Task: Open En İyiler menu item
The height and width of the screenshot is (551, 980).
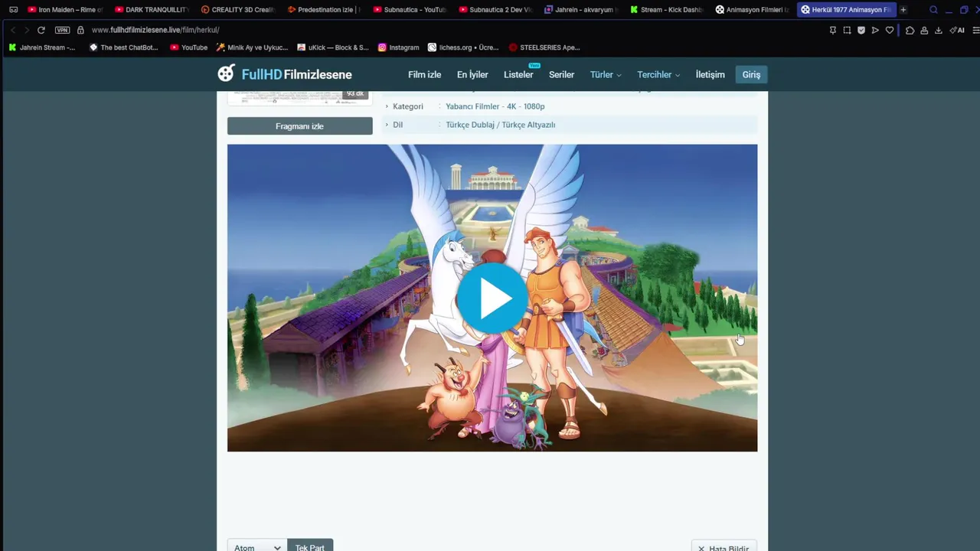Action: tap(472, 74)
